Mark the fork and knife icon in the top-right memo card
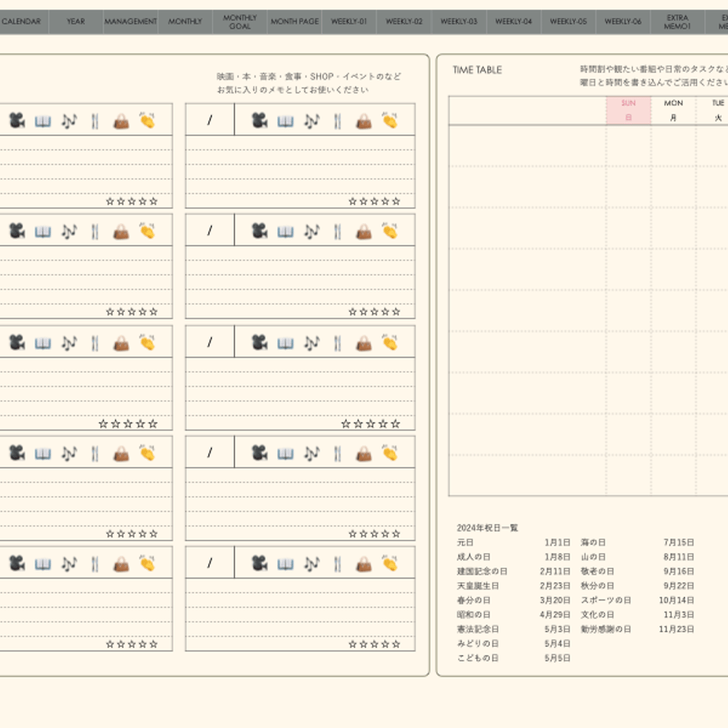The image size is (728, 728). coord(338,121)
